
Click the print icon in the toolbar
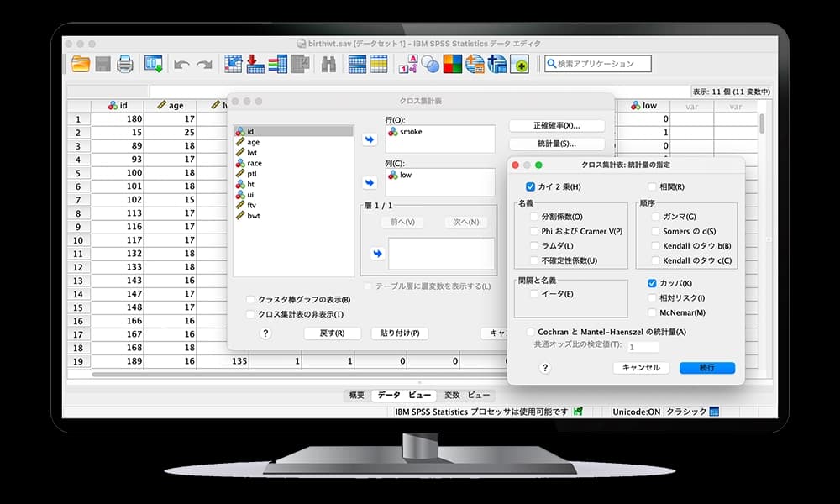pyautogui.click(x=125, y=65)
